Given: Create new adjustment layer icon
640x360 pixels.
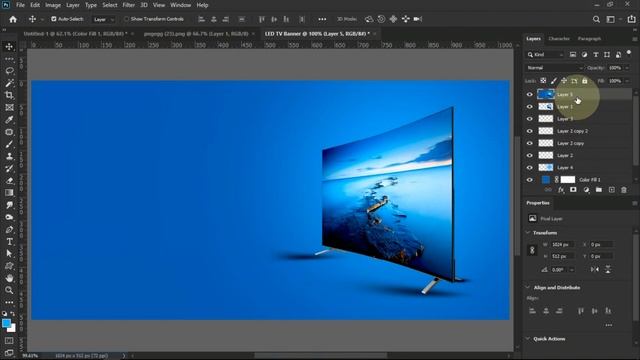Looking at the screenshot, I should click(x=586, y=190).
